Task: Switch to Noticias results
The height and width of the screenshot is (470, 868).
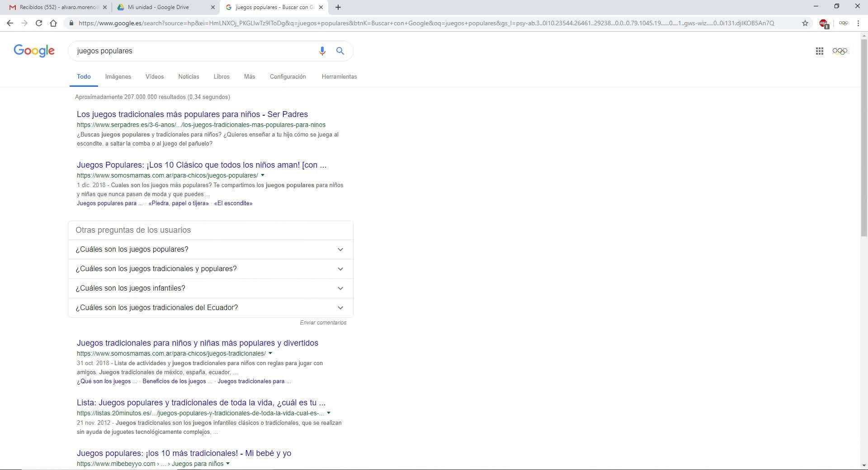Action: [x=189, y=77]
